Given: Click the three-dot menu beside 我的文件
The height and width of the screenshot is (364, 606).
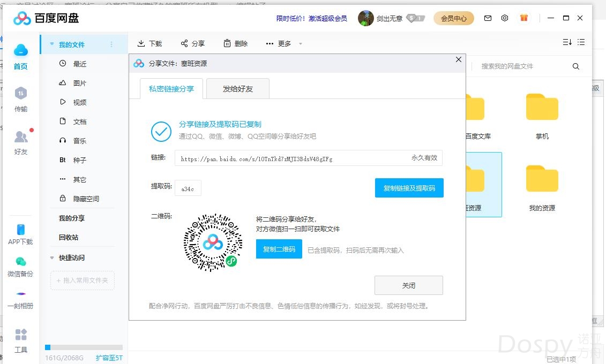Looking at the screenshot, I should click(111, 44).
